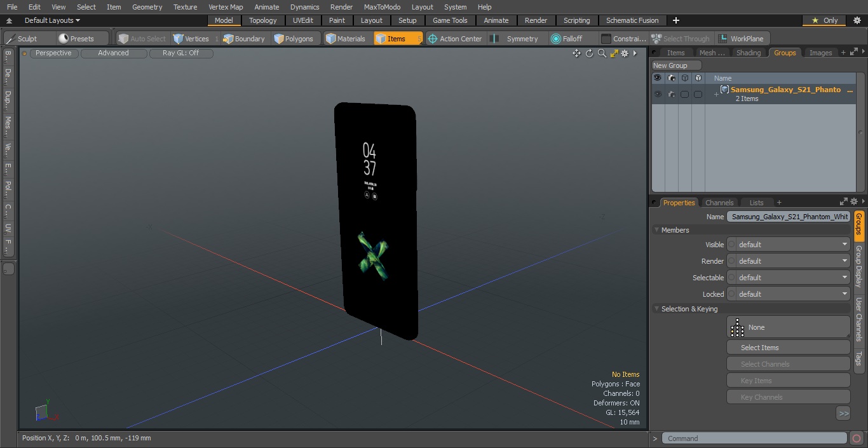The width and height of the screenshot is (868, 448).
Task: Open the Images panel tab
Action: click(820, 53)
